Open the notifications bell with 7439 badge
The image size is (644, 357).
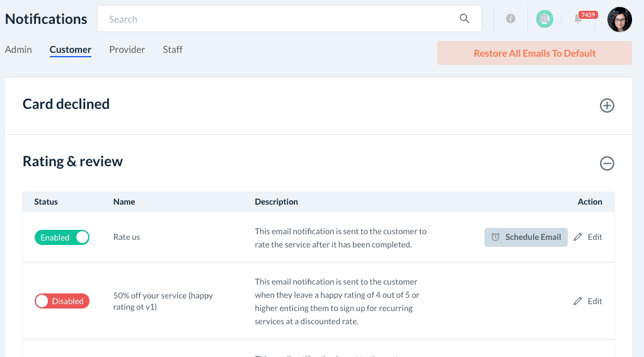578,19
